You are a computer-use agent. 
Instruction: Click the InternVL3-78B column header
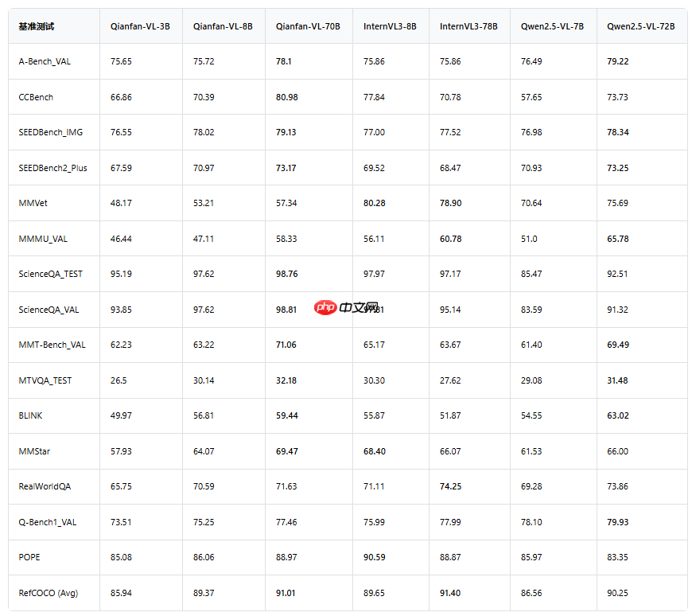(x=468, y=26)
